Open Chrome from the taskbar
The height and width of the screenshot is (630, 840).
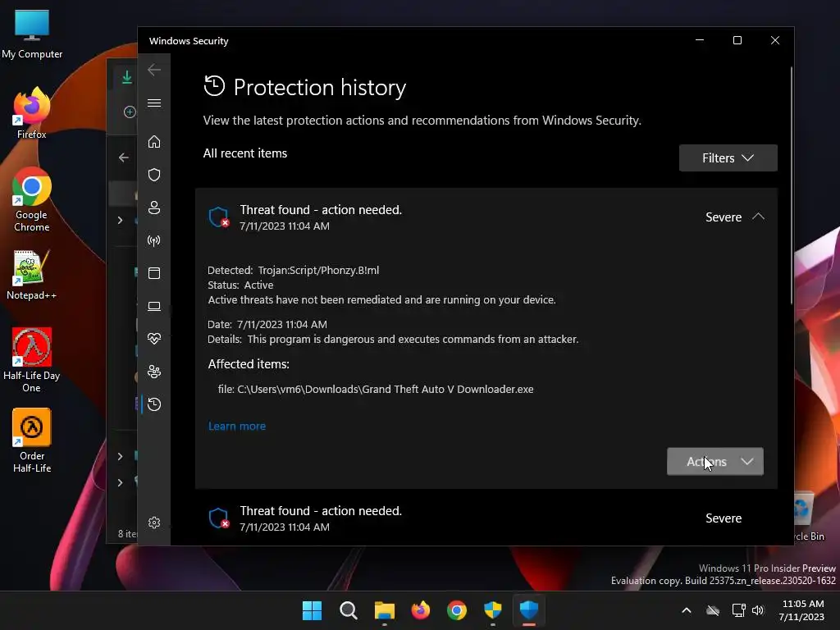(x=456, y=610)
